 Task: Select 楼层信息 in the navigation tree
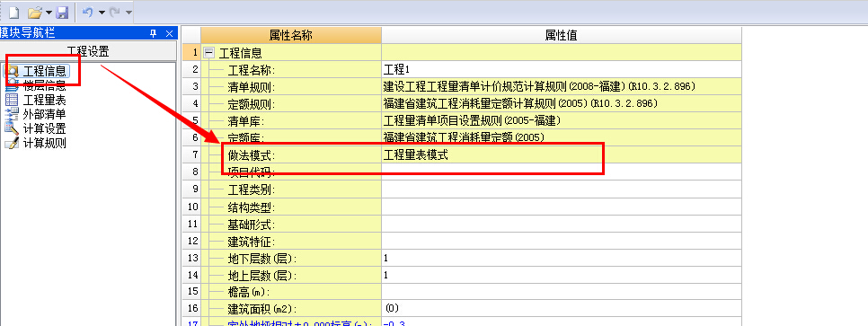(44, 86)
